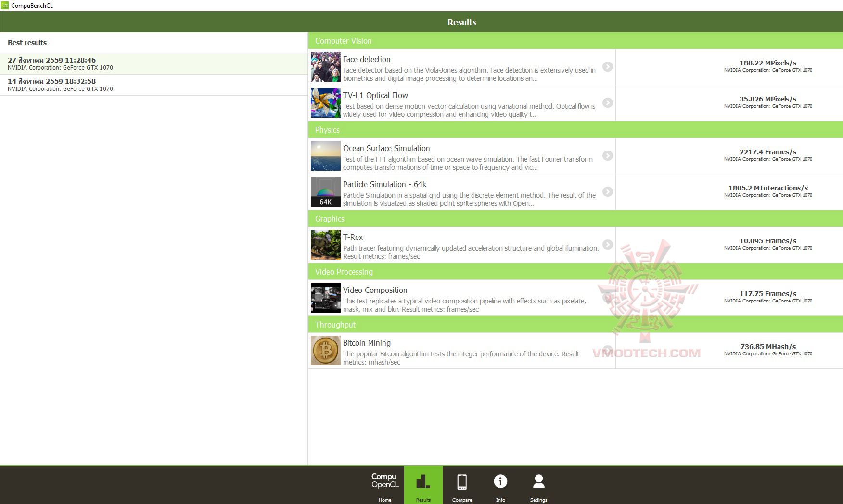The image size is (843, 504).
Task: Click the Computer Vision section header
Action: [x=575, y=41]
